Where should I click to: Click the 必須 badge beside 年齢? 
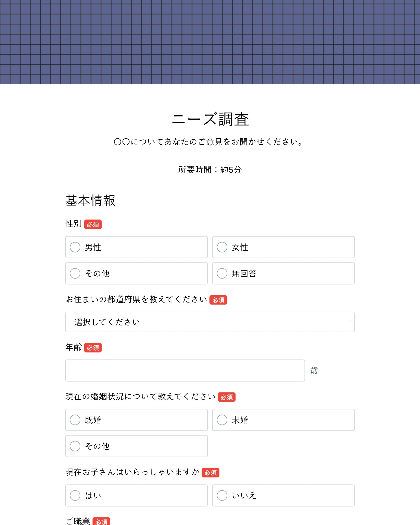[x=93, y=348]
